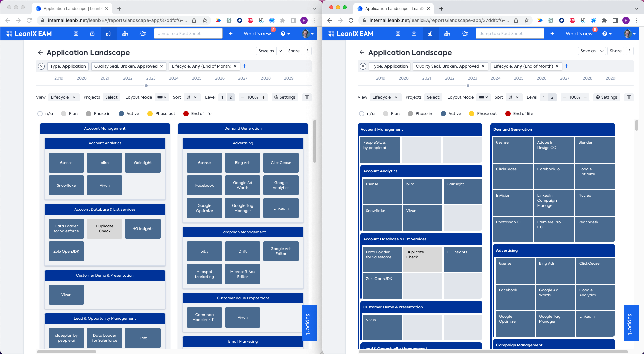Toggle Active legend in right window
This screenshot has height=354, width=644.
pyautogui.click(x=451, y=114)
